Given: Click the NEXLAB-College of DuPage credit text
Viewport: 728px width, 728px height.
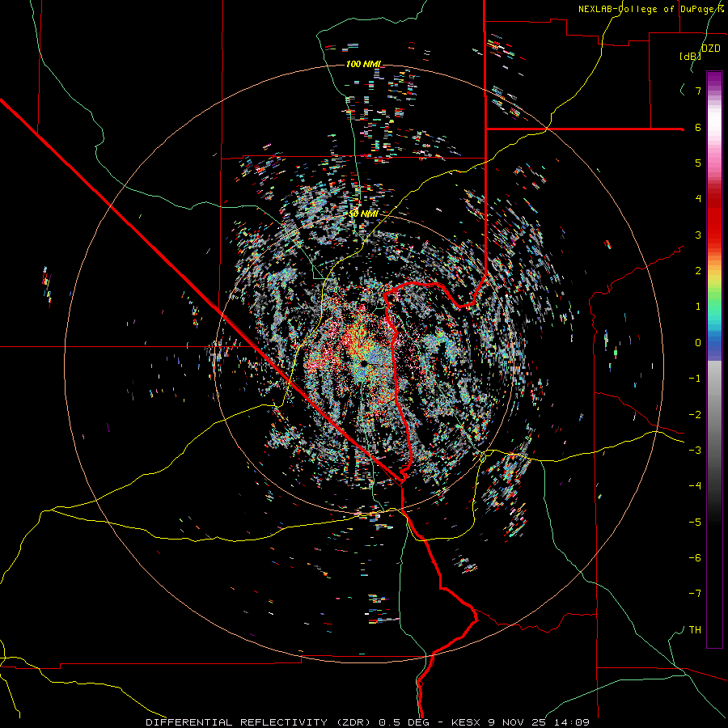Looking at the screenshot, I should [x=650, y=9].
